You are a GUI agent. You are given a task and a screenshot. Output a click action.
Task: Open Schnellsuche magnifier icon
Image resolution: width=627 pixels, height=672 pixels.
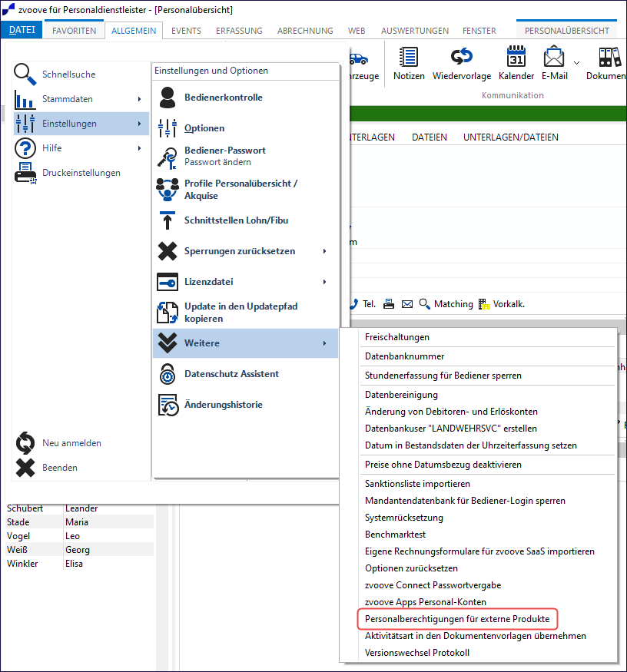tap(25, 74)
